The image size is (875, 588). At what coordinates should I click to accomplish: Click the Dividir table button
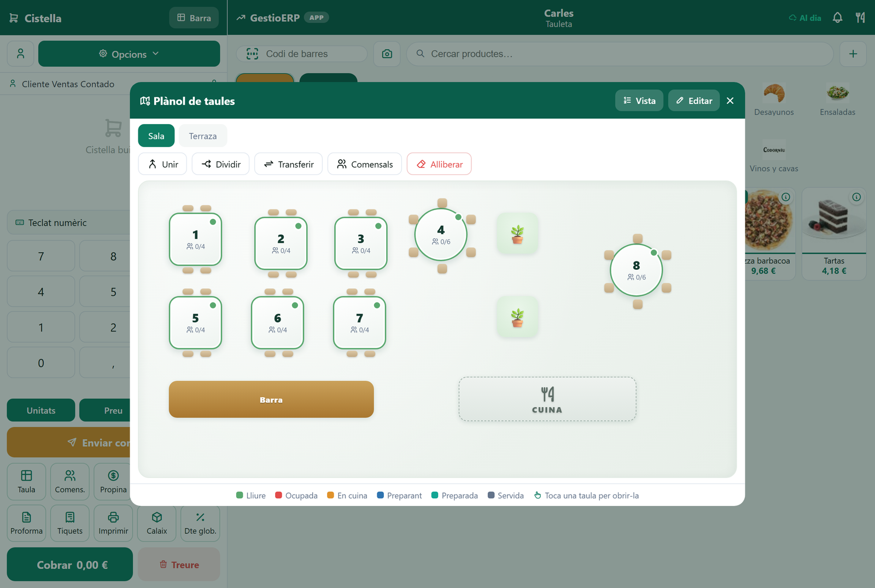click(x=220, y=164)
